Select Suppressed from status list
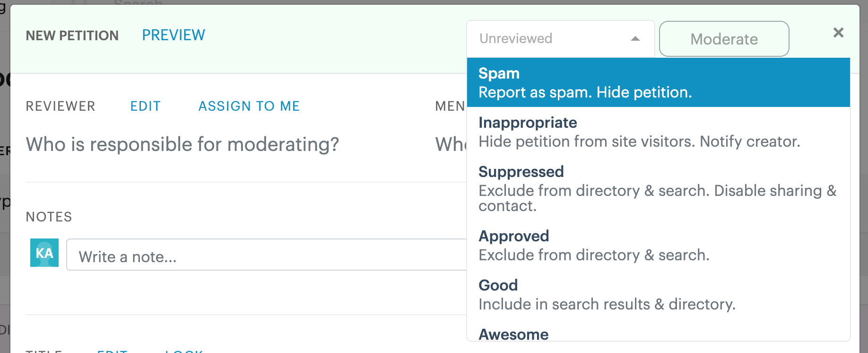 [x=658, y=188]
